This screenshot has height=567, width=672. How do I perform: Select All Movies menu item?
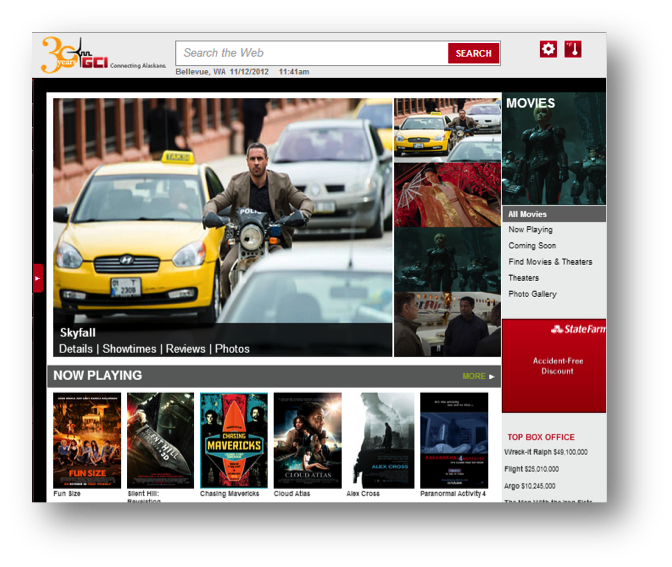tap(554, 214)
